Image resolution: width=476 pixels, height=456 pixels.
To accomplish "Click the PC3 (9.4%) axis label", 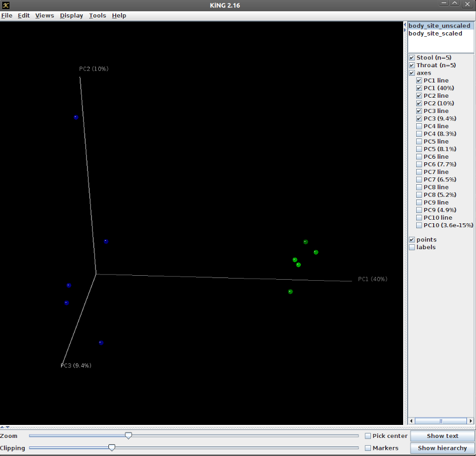I will (x=76, y=366).
